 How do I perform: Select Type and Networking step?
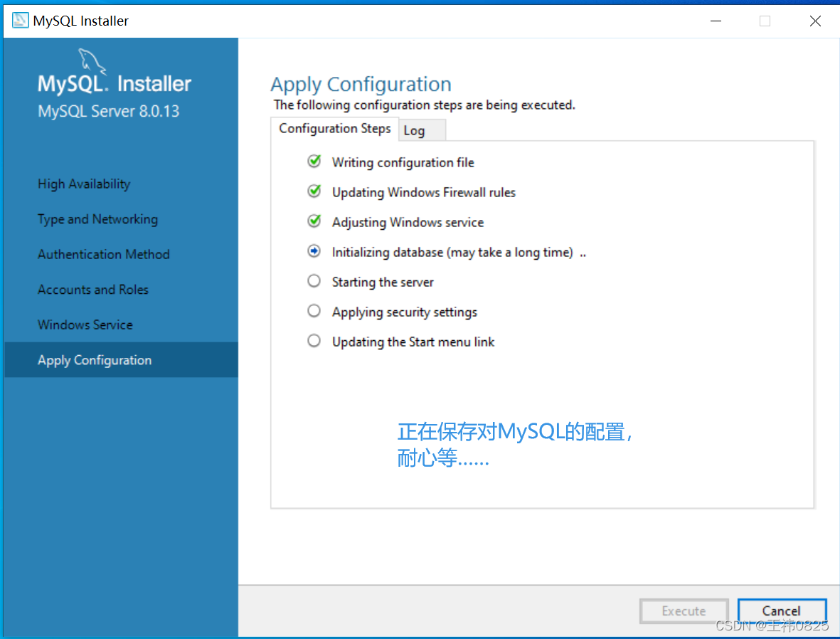click(98, 219)
